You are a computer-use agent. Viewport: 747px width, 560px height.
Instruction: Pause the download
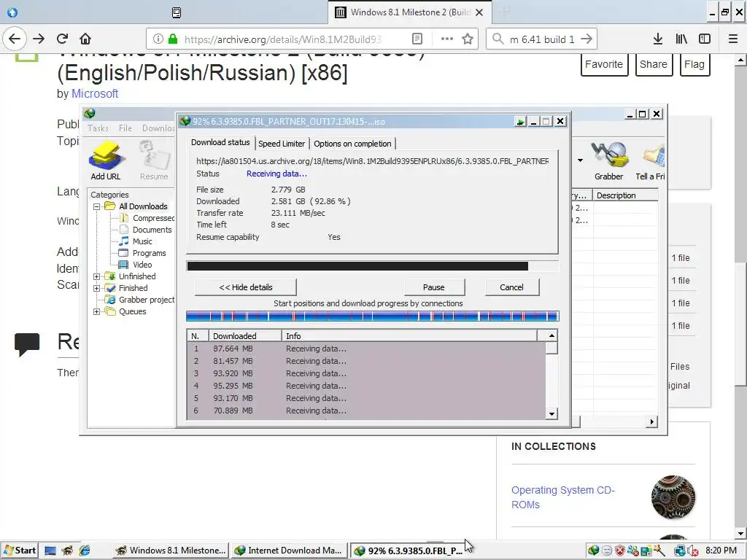click(434, 287)
